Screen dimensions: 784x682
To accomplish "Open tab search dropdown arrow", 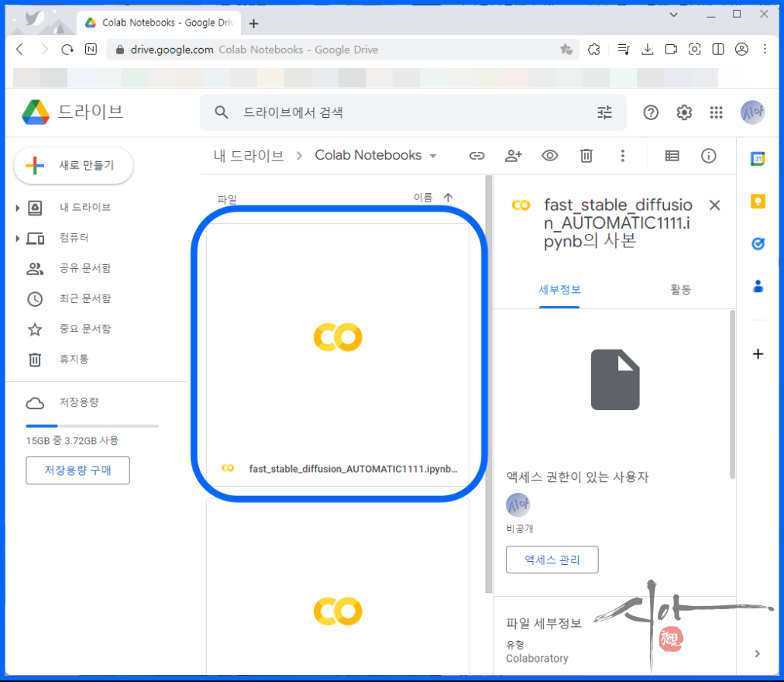I will pos(673,15).
